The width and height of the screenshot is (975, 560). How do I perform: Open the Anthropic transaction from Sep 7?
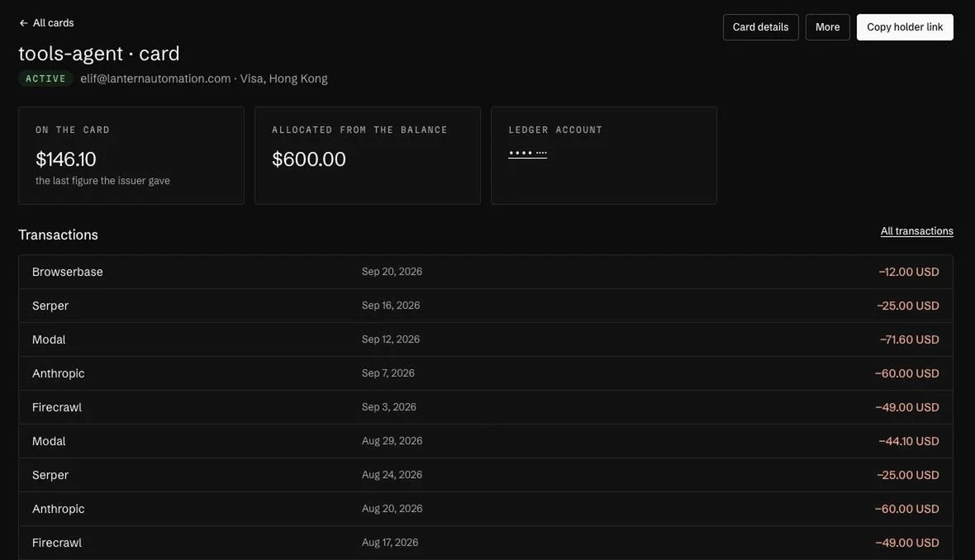[x=486, y=373]
